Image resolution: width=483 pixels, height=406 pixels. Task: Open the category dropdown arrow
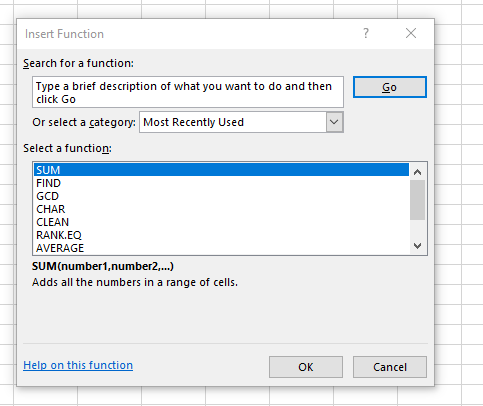tap(334, 122)
